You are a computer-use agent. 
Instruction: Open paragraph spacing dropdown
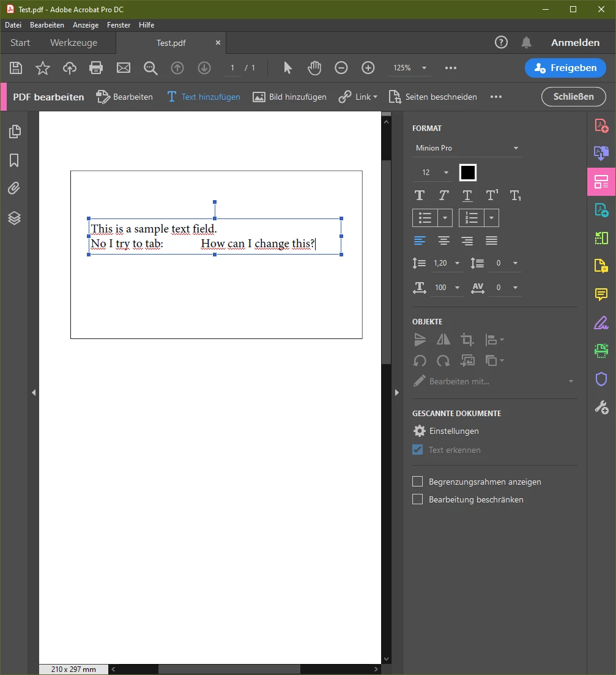pyautogui.click(x=506, y=263)
